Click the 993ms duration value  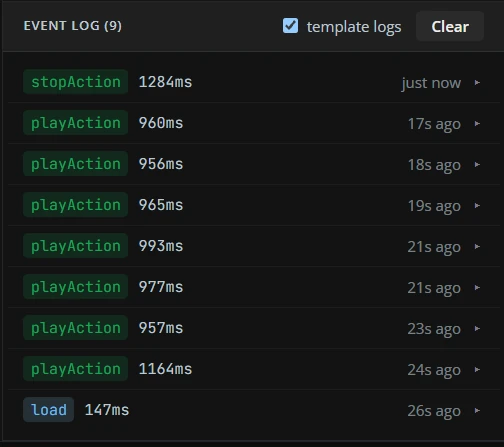click(x=161, y=246)
